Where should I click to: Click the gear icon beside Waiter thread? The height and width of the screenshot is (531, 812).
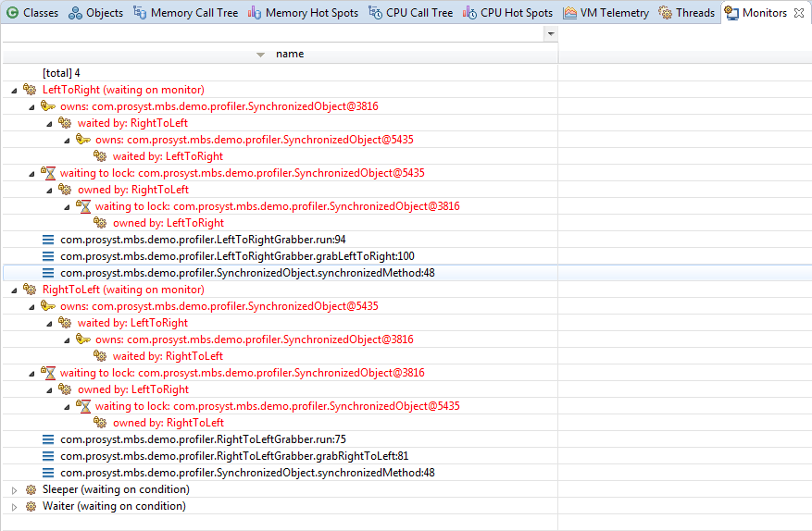(x=31, y=506)
